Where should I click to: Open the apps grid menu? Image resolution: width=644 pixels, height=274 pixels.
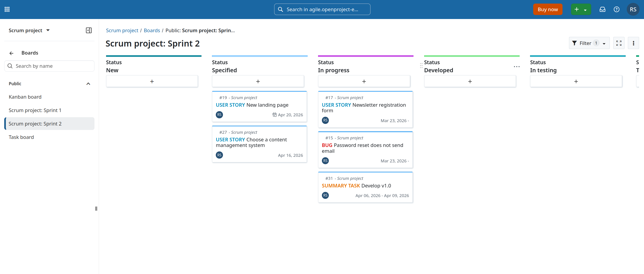[7, 9]
